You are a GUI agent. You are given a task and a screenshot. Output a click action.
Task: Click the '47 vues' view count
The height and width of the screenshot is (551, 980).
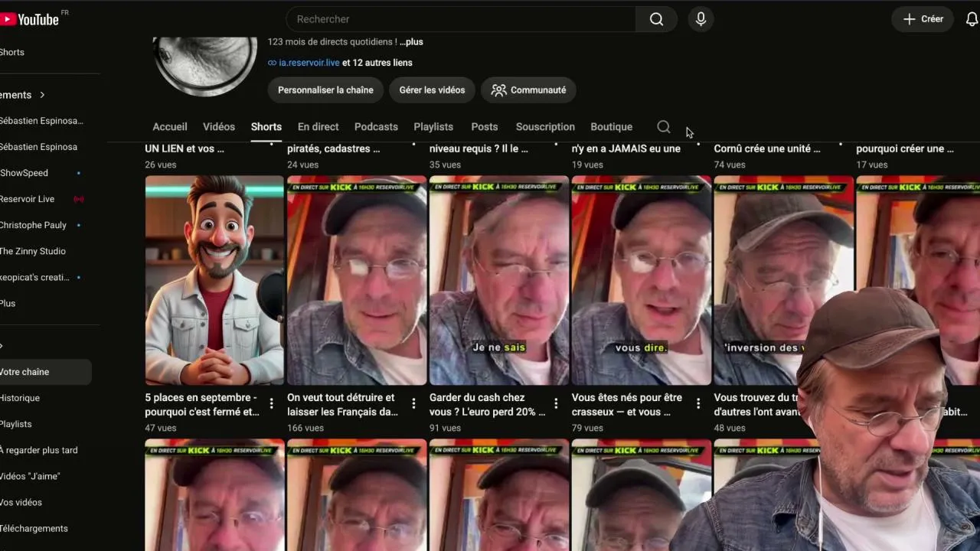tap(160, 428)
